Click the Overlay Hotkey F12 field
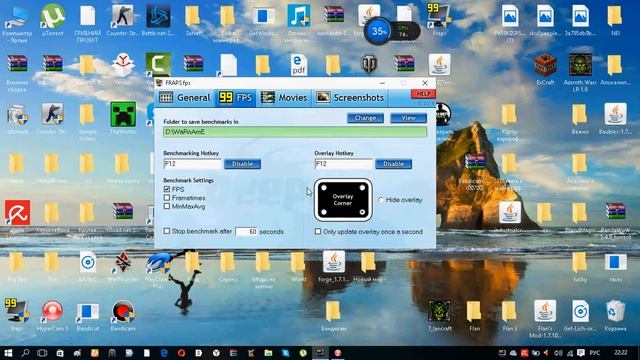Viewport: 640px width, 360px height. pyautogui.click(x=344, y=164)
